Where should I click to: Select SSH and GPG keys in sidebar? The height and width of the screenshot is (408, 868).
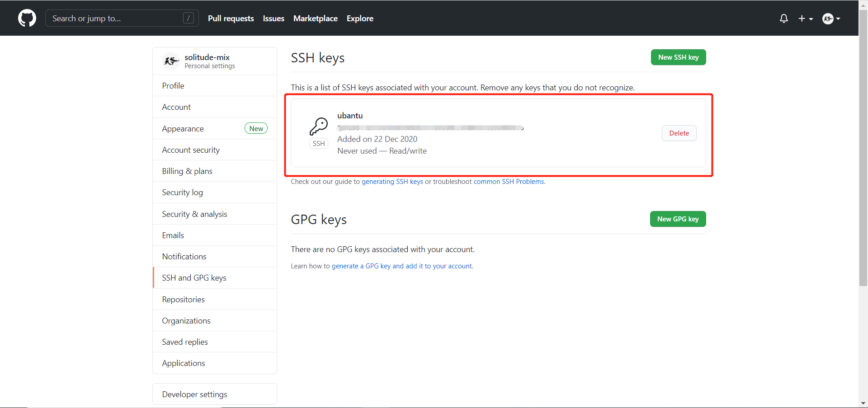point(215,278)
